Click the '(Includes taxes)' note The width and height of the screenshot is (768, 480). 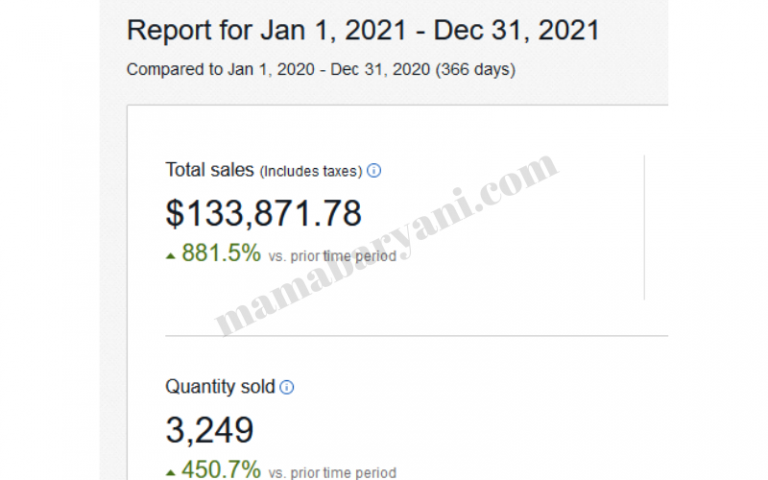[310, 171]
